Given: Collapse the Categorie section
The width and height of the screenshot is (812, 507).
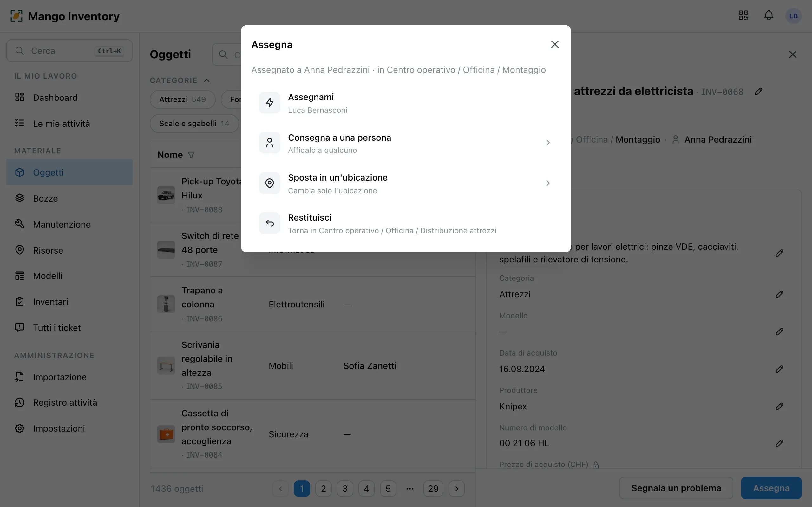Looking at the screenshot, I should coord(207,80).
